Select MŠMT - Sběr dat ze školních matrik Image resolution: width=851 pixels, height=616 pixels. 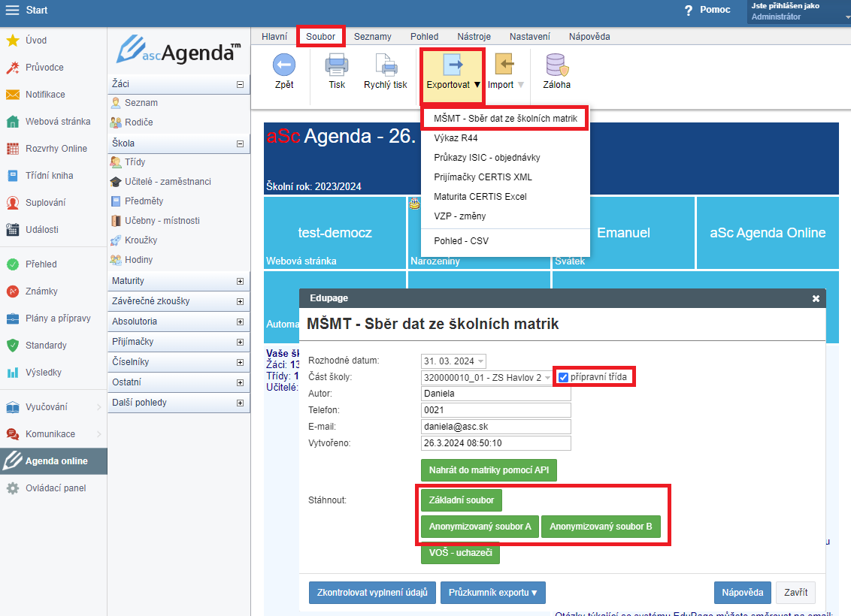(505, 118)
